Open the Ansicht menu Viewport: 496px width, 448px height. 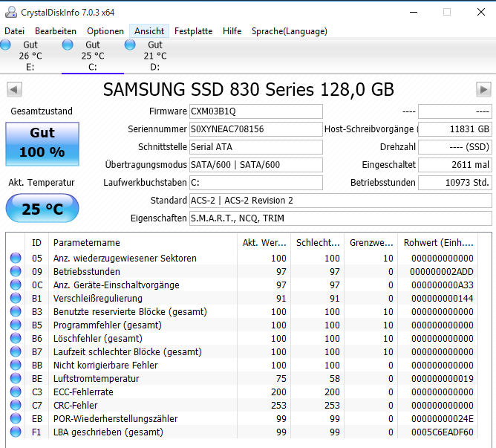(x=149, y=31)
